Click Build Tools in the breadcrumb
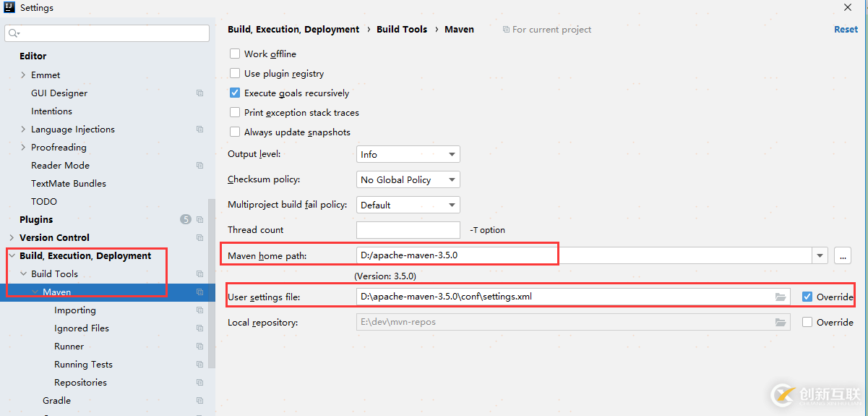Screen dimensions: 868x416 tap(402, 30)
